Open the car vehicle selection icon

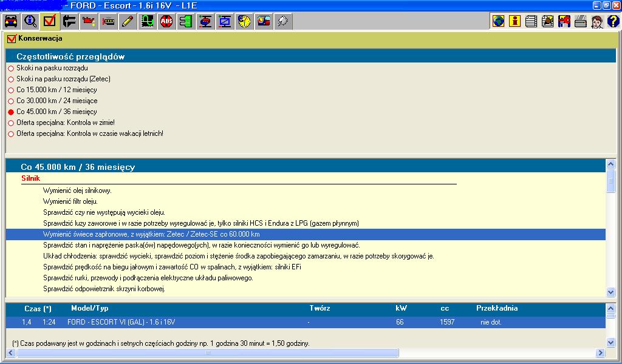tap(11, 22)
